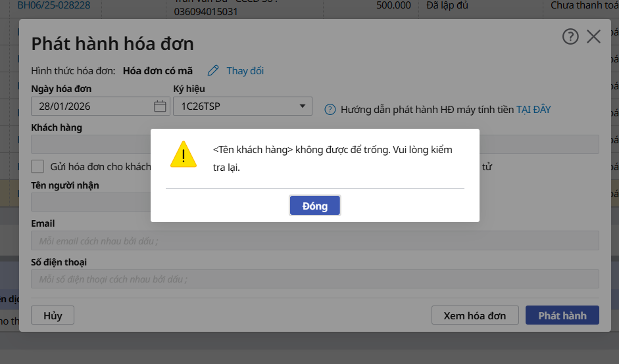Tick the Gửi hóa đơn cho khách checkbox
The height and width of the screenshot is (364, 619).
pyautogui.click(x=37, y=167)
